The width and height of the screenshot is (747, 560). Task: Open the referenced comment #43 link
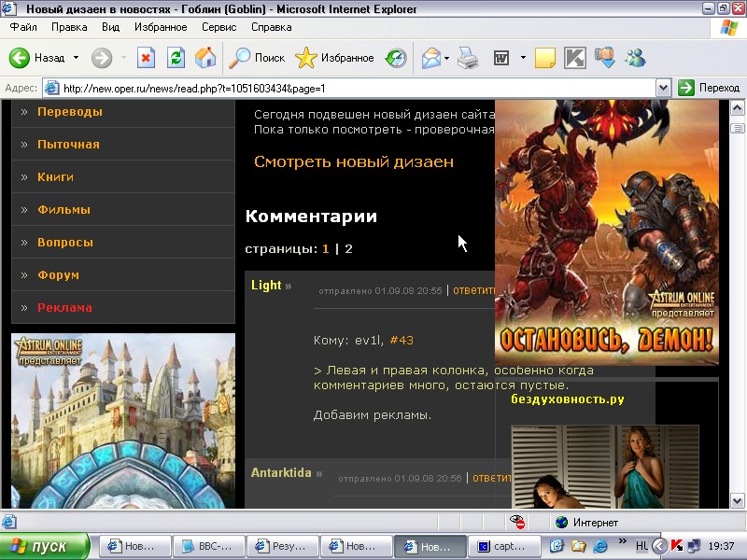click(x=402, y=340)
